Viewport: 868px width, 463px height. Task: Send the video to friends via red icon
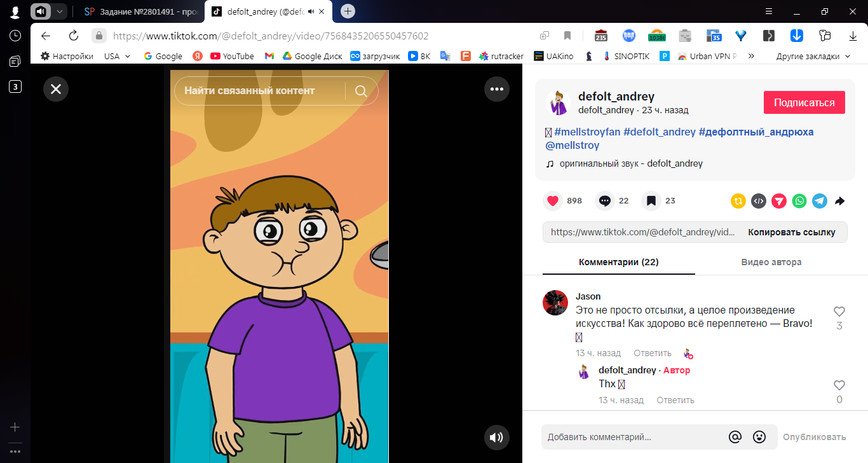pyautogui.click(x=779, y=201)
